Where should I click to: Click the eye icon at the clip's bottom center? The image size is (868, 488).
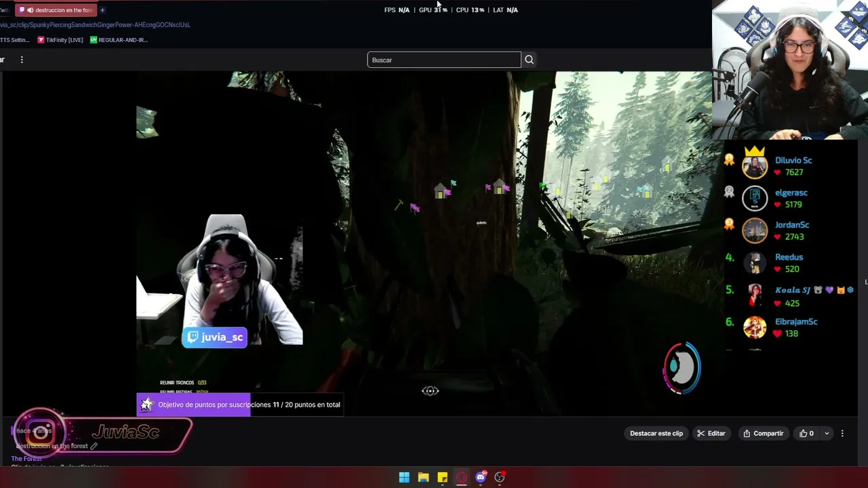[x=430, y=390]
